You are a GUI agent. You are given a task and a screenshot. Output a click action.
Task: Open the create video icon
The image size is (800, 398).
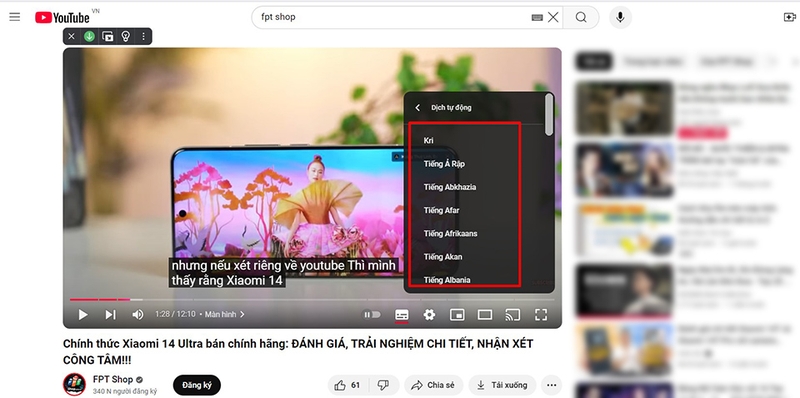pyautogui.click(x=789, y=17)
